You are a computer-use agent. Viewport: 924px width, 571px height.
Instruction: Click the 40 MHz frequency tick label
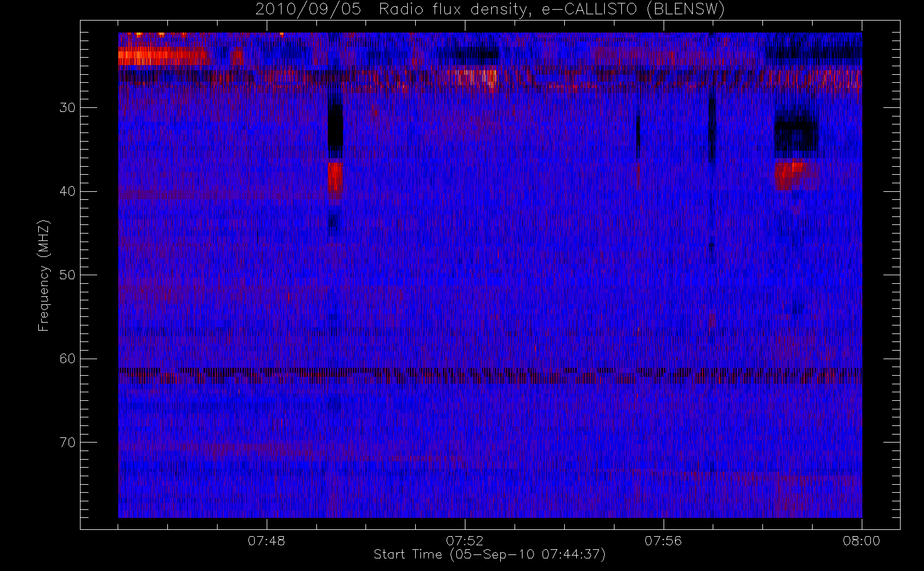click(x=67, y=191)
